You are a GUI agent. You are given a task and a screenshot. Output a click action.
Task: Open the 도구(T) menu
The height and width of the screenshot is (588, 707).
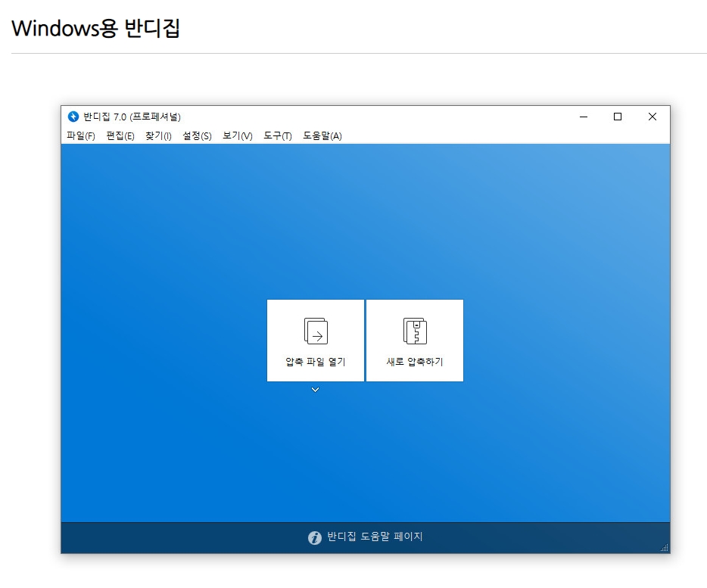tap(278, 135)
